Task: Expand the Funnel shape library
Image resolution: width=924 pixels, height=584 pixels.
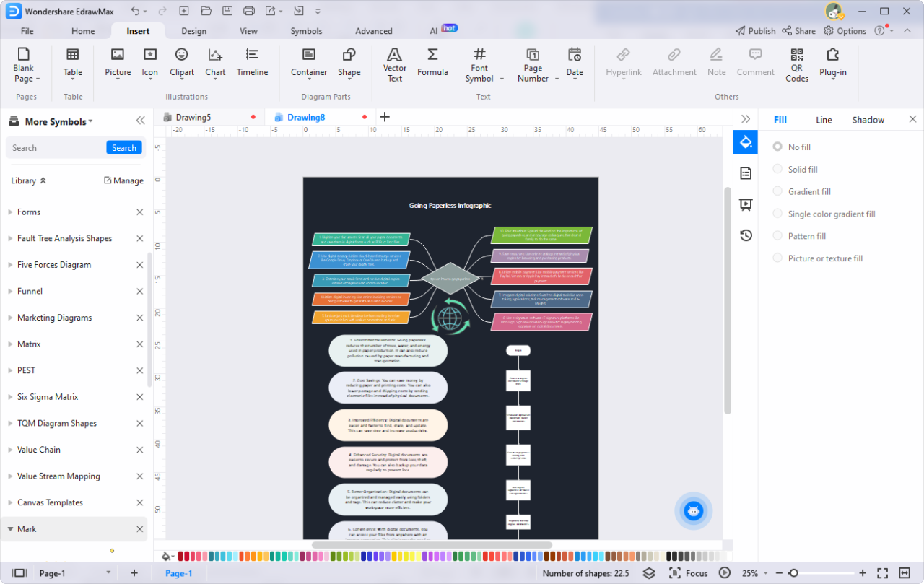Action: (x=31, y=291)
